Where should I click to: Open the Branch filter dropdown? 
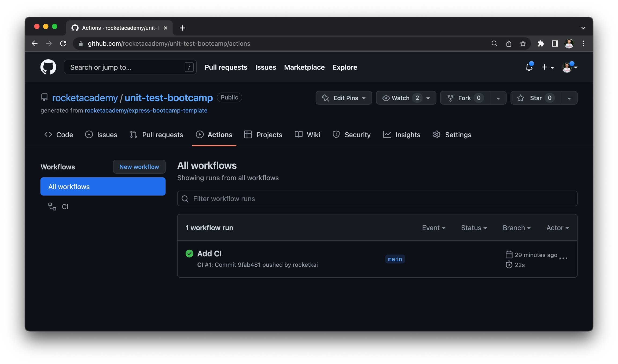(516, 228)
